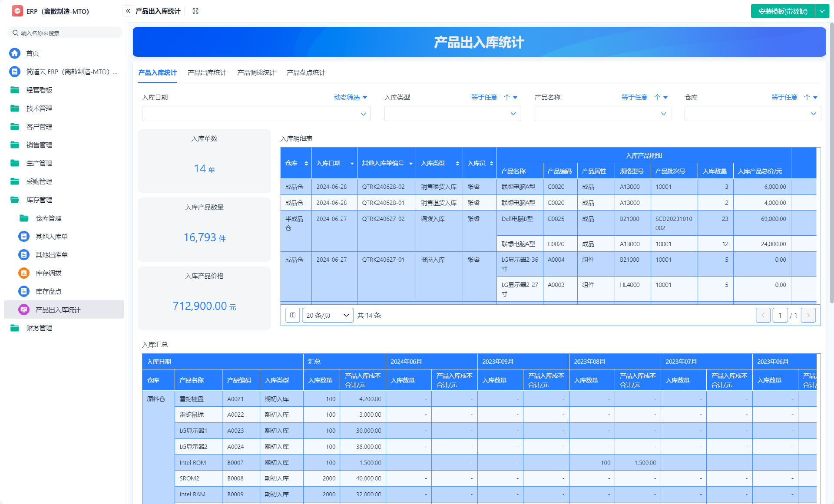Expand 入库日期 动态筛选 dropdown
This screenshot has height=504, width=834.
pos(351,97)
